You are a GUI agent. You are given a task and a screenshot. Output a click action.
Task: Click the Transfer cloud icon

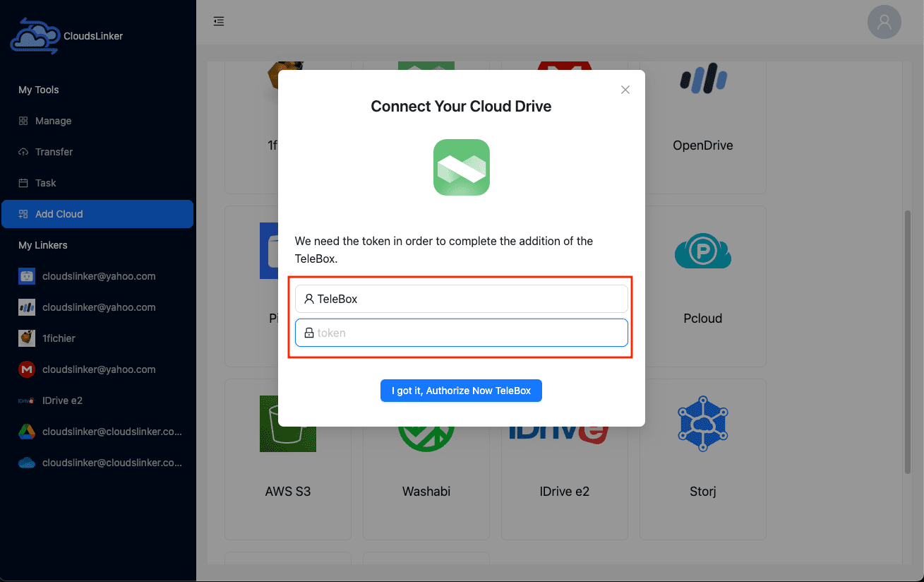coord(23,152)
